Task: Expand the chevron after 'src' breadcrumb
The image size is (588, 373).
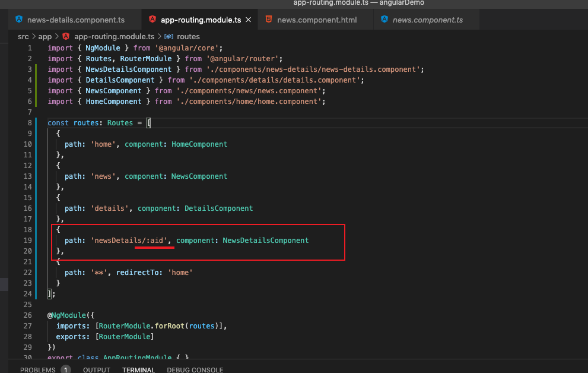Action: click(x=33, y=36)
